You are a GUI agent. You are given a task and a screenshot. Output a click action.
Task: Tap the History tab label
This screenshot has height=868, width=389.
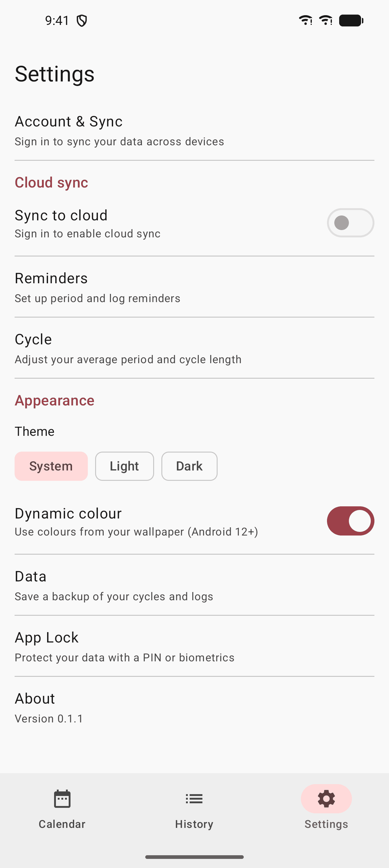pos(194,824)
